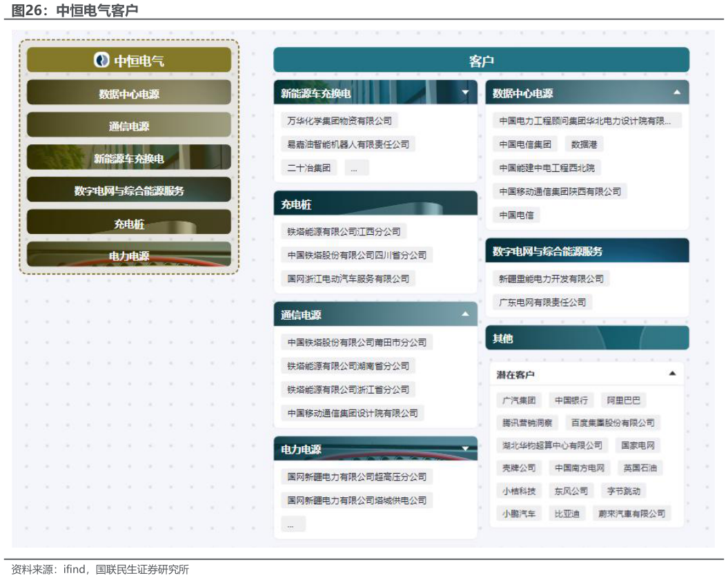Click the 客户 header bar
This screenshot has width=728, height=578.
[481, 60]
